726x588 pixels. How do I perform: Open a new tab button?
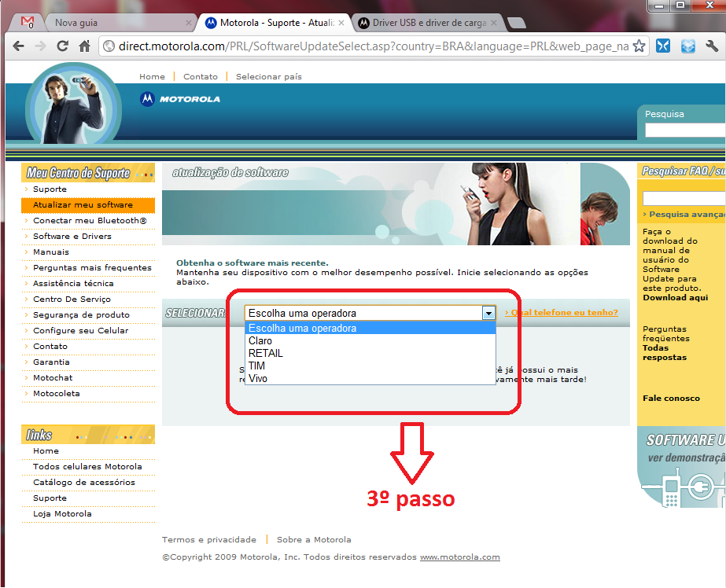[516, 23]
